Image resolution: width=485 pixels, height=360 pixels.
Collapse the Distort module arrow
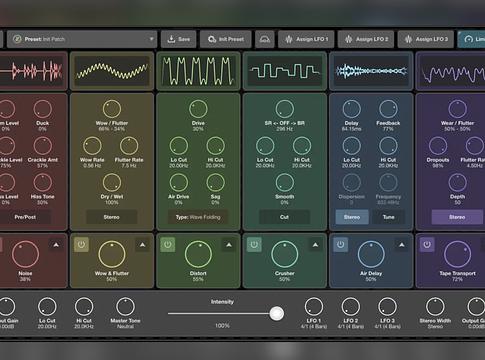[x=229, y=245]
